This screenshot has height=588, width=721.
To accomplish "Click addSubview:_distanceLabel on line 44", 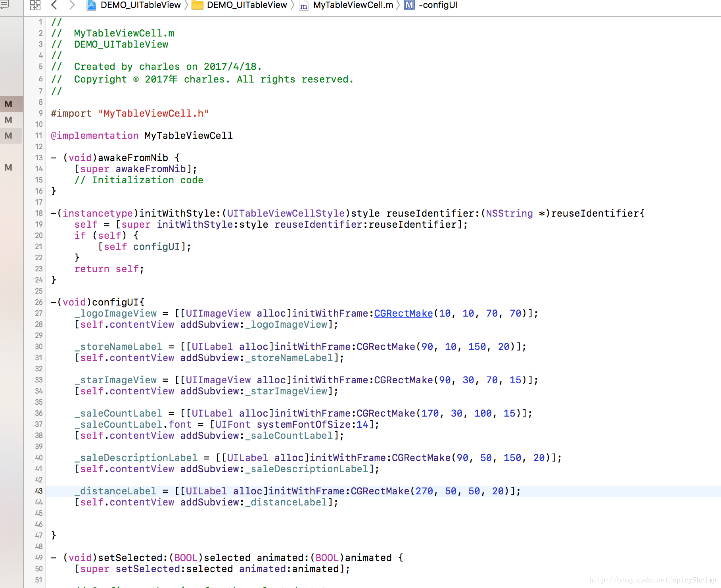I will [254, 502].
